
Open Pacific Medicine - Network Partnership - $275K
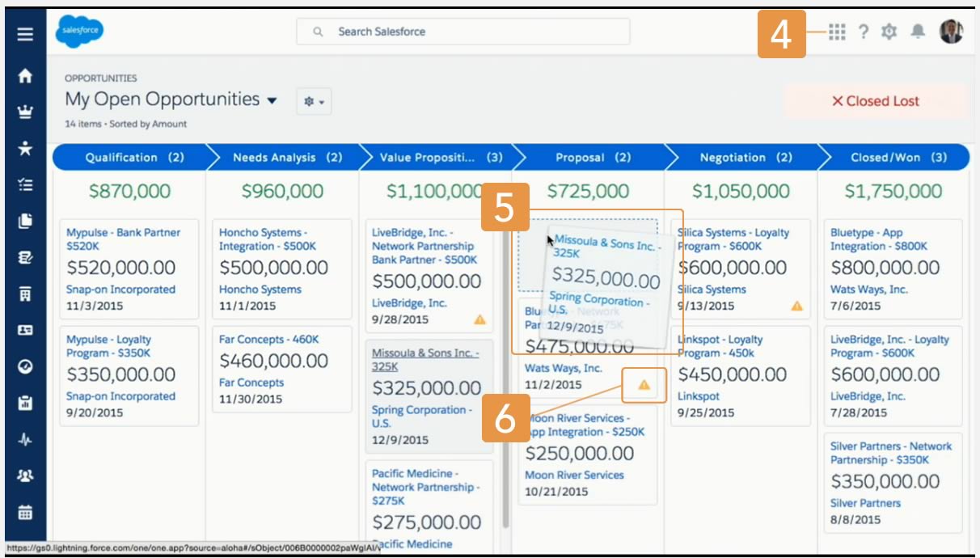(x=425, y=487)
